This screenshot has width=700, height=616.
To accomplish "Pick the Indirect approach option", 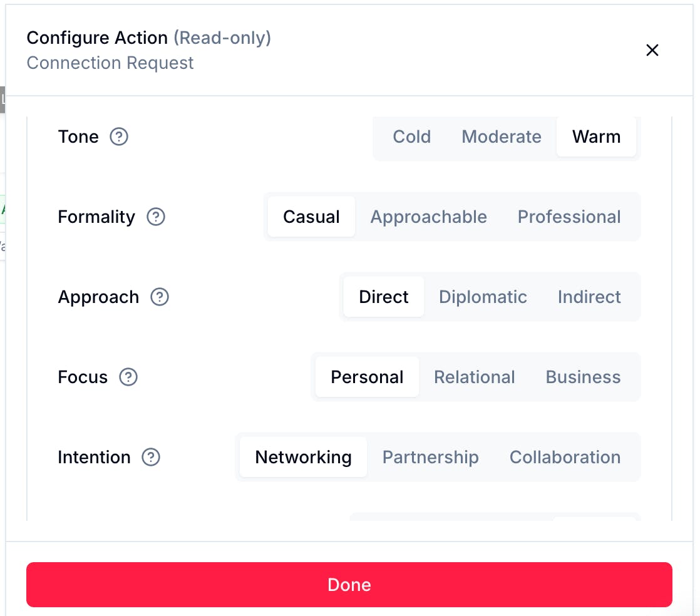I will tap(589, 297).
